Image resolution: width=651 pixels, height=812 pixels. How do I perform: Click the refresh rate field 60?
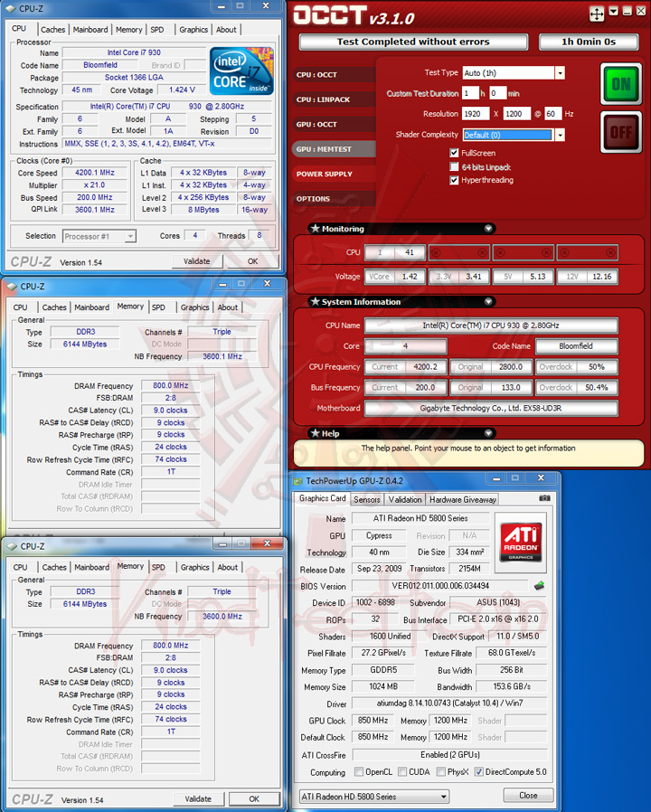[553, 114]
